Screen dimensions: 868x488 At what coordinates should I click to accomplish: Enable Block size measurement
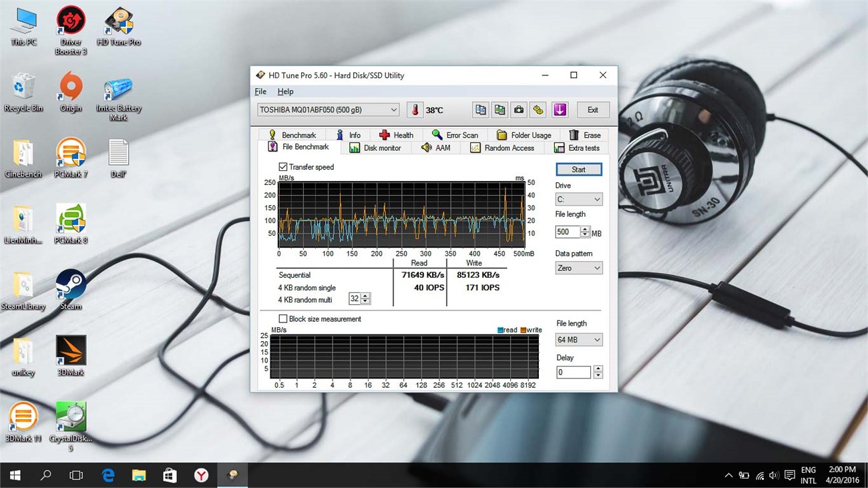(x=283, y=318)
